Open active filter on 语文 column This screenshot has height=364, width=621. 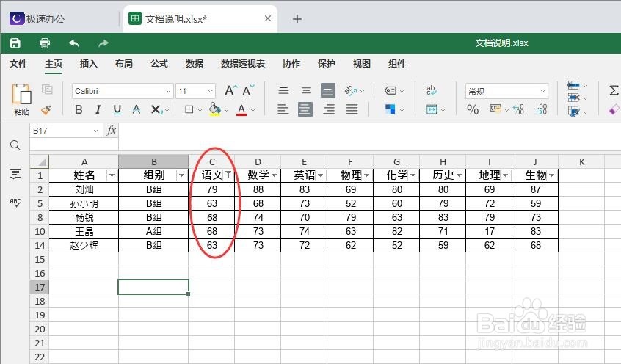(x=228, y=175)
